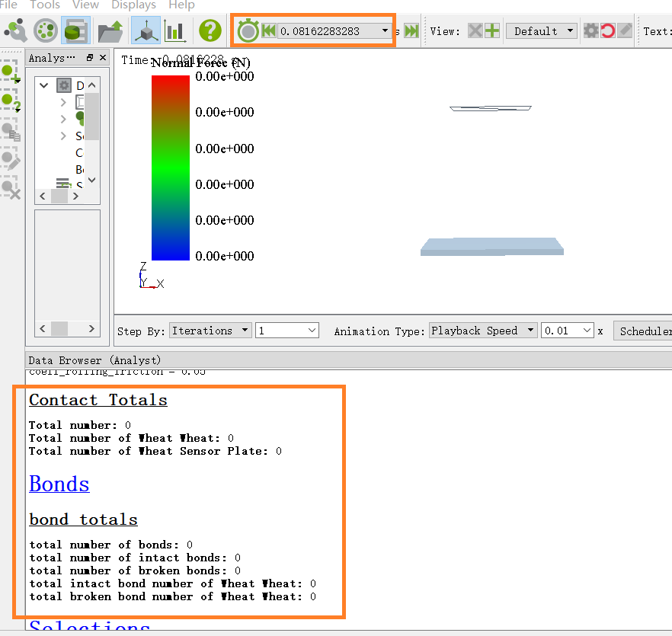Click selection icon with green question mark

click(11, 101)
